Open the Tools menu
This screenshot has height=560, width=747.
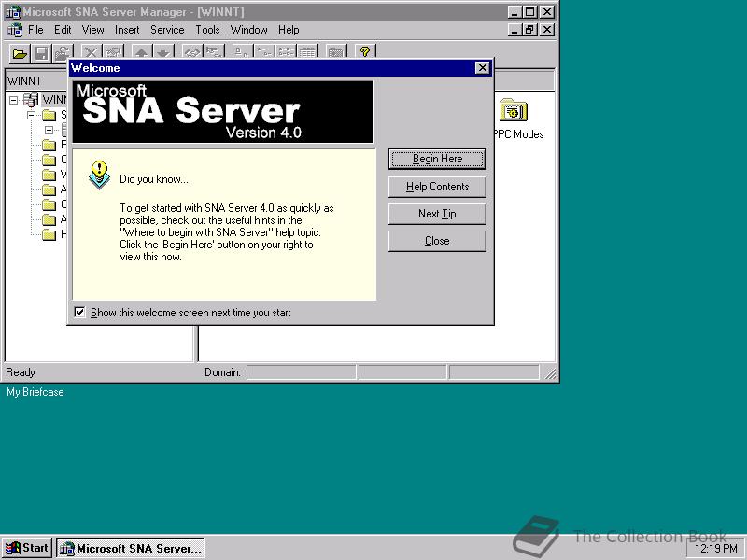[x=207, y=30]
